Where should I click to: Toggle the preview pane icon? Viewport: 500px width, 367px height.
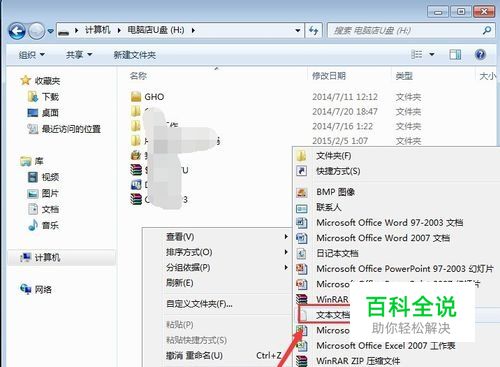[x=455, y=54]
